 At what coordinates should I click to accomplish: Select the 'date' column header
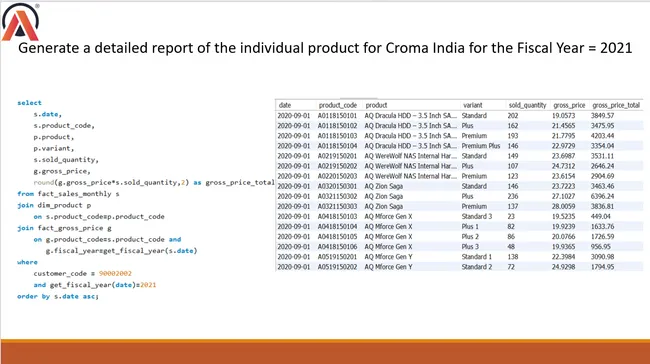tap(285, 105)
